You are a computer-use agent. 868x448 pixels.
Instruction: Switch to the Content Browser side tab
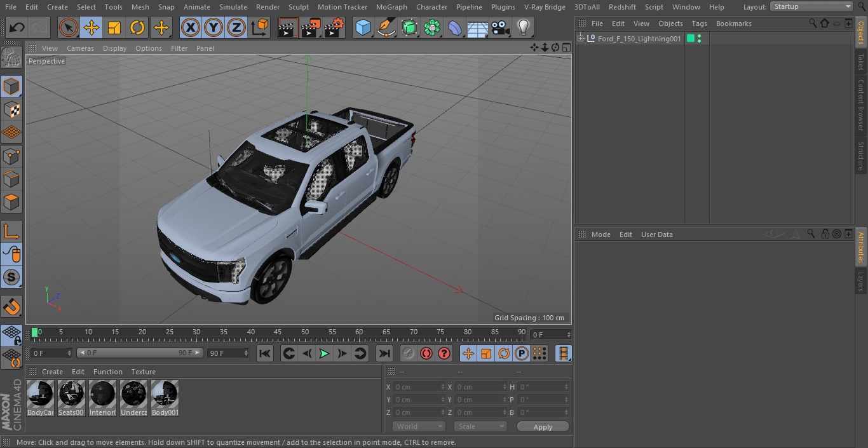pyautogui.click(x=861, y=105)
